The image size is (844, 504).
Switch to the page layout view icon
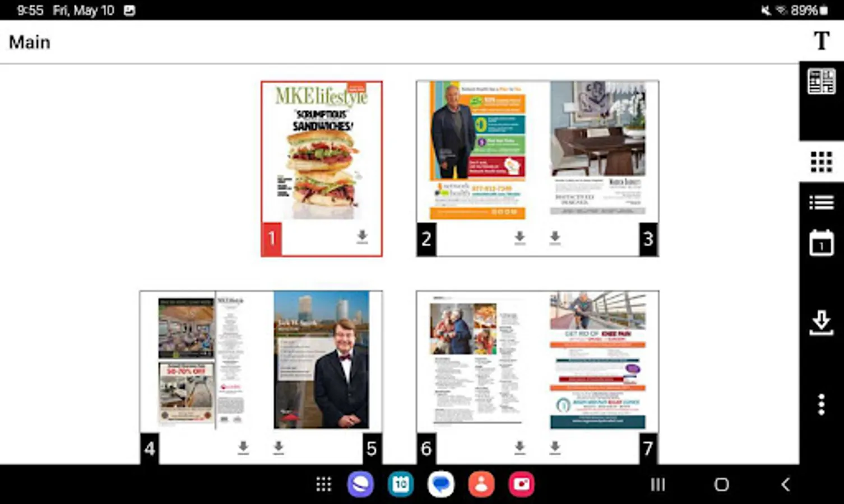pyautogui.click(x=821, y=82)
